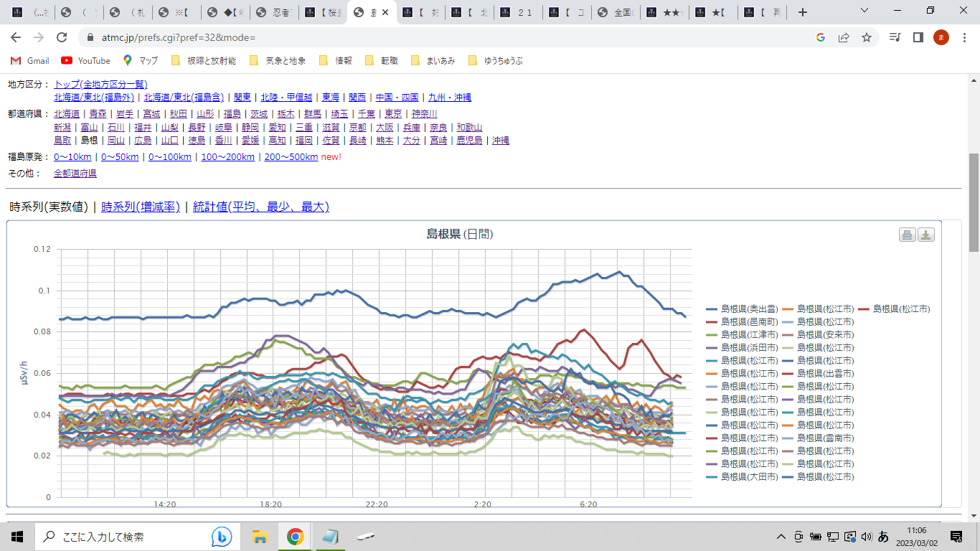Open the Windows Start menu
This screenshot has width=980, height=551.
17,536
